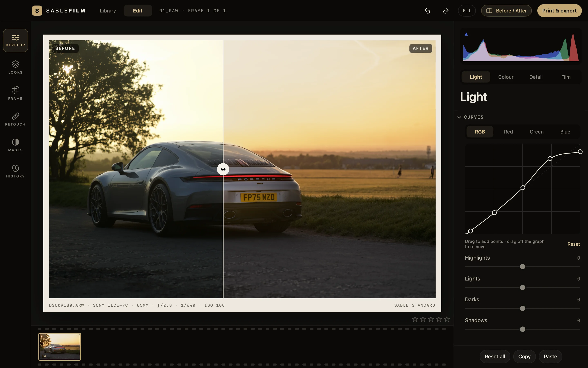Click the curve's middle control point
The height and width of the screenshot is (368, 588).
tap(523, 188)
